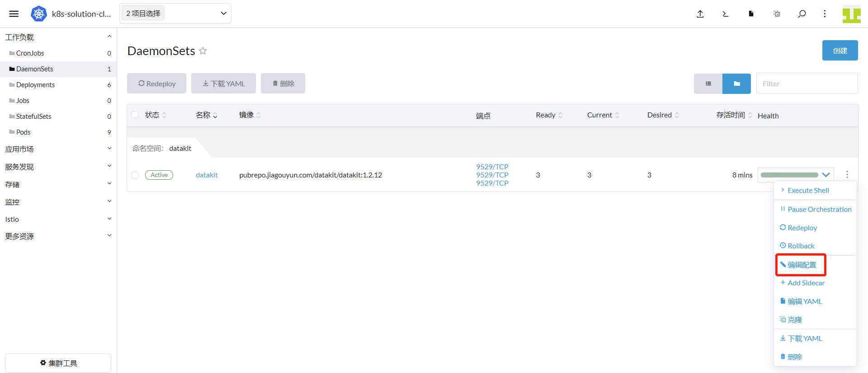
Task: Sort by the Desired column
Action: tap(663, 115)
